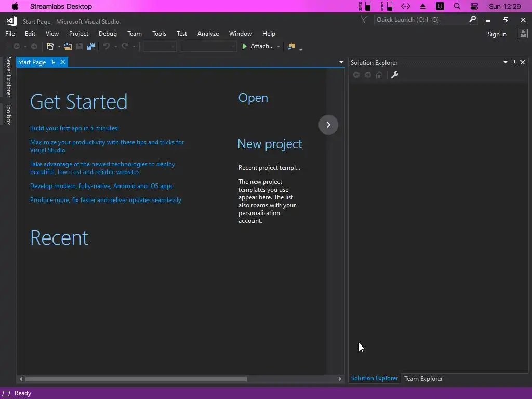Click the CPU monitor menu bar icon
The height and width of the screenshot is (399, 532).
tap(387, 6)
